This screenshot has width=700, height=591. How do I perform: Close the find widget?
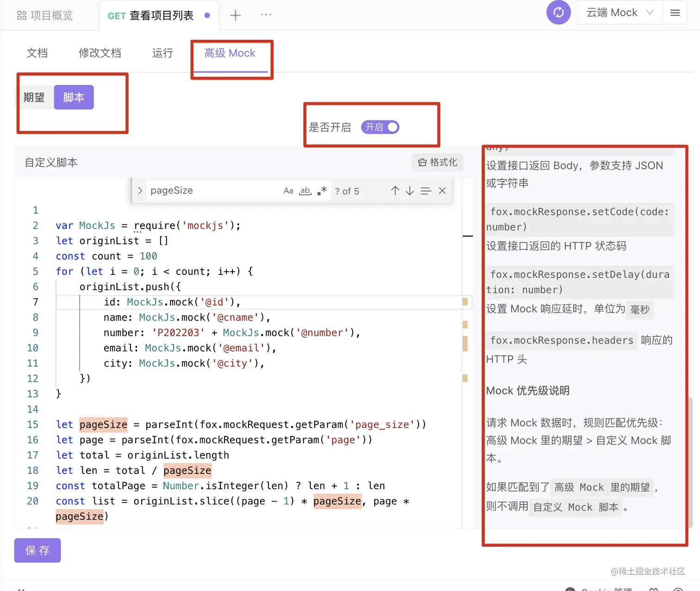(442, 191)
